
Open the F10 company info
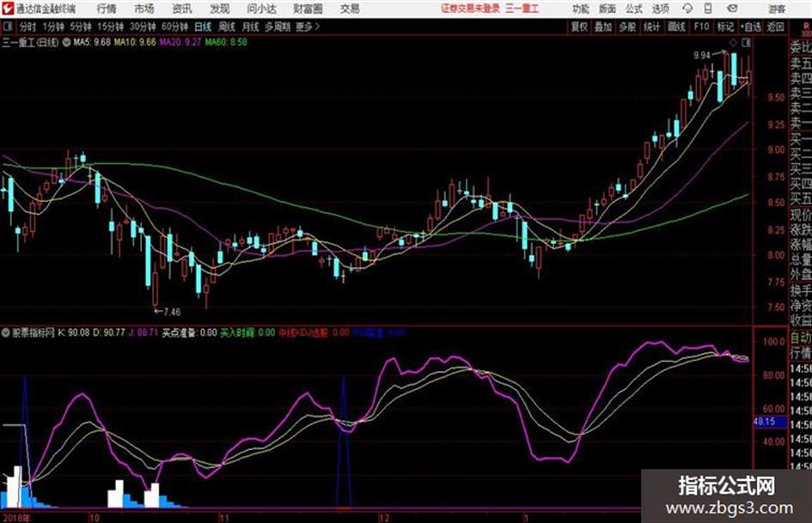pyautogui.click(x=701, y=27)
